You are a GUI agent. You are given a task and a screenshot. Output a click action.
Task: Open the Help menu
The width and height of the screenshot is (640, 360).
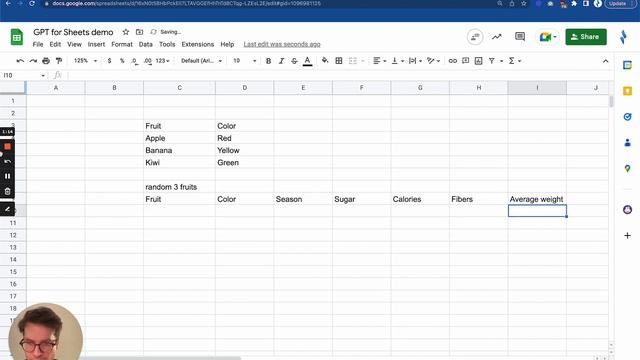click(x=227, y=44)
